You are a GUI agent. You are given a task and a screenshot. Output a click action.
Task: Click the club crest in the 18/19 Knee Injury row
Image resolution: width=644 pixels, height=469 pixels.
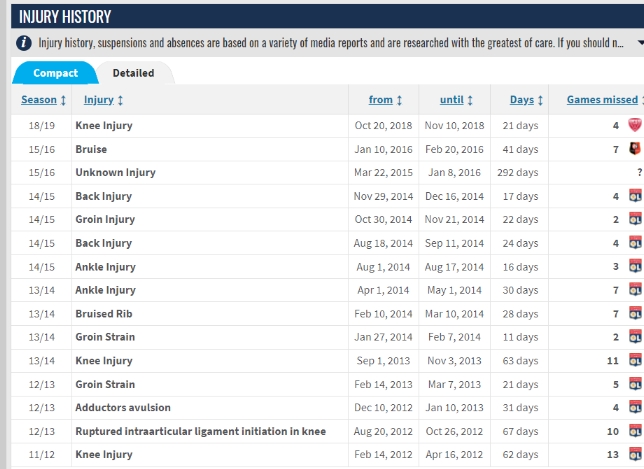coord(633,126)
